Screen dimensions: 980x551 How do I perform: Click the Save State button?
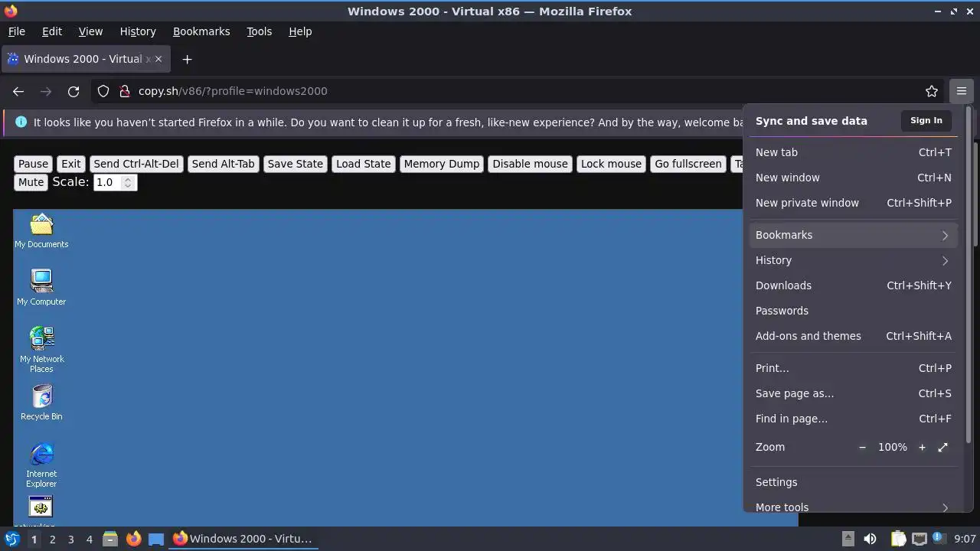pyautogui.click(x=296, y=164)
